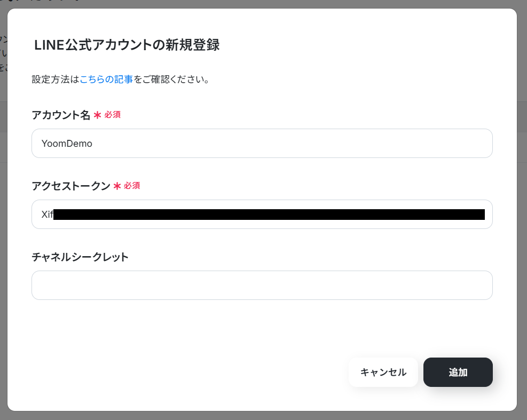Click the をご確認ください instruction text
The image size is (527, 420).
click(172, 80)
